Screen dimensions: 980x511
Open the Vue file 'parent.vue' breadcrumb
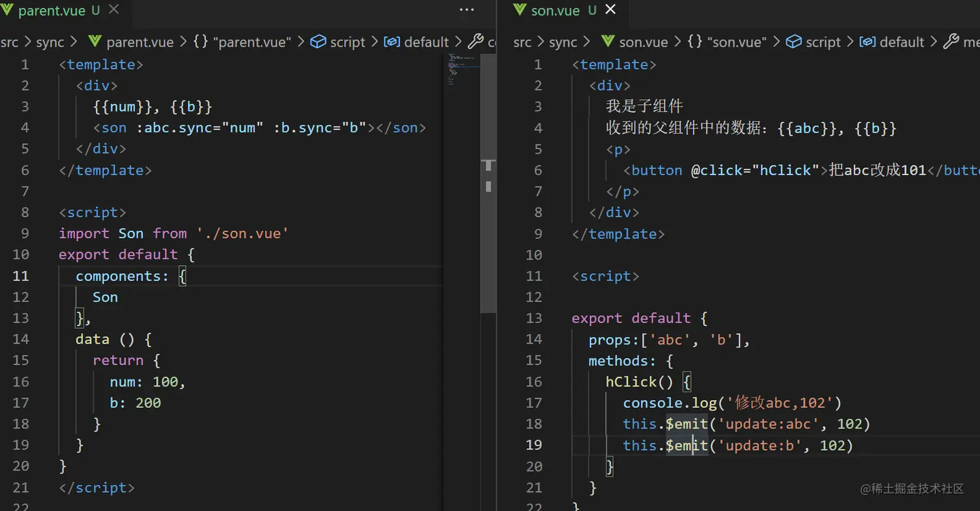click(x=131, y=42)
